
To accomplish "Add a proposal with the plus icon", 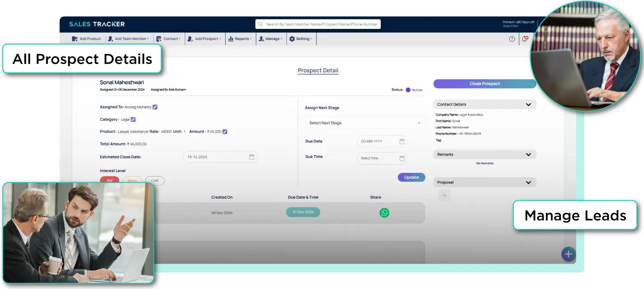I will (x=444, y=195).
